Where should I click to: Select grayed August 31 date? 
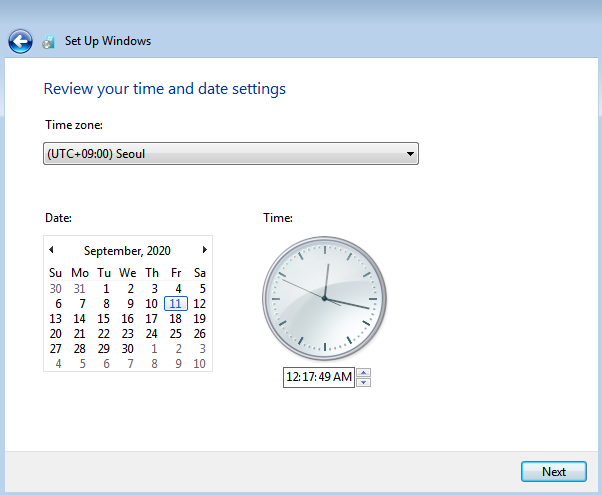(x=79, y=289)
